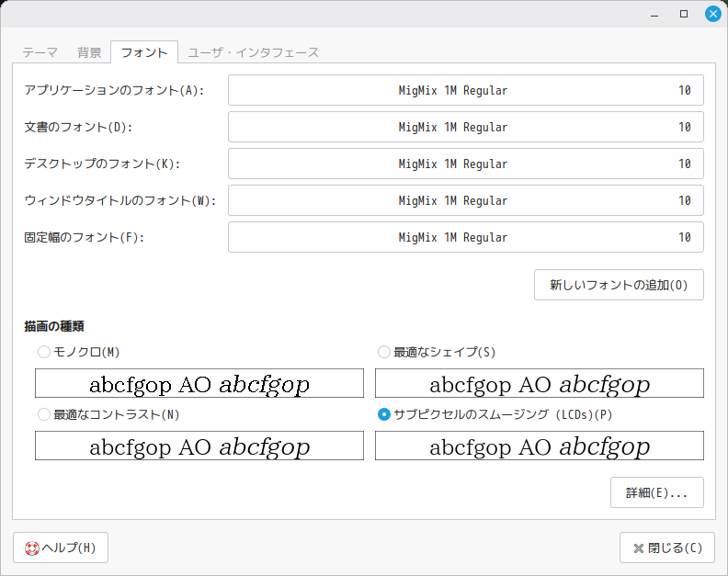The width and height of the screenshot is (728, 576).
Task: Click the lifebuoy help icon
Action: click(32, 548)
